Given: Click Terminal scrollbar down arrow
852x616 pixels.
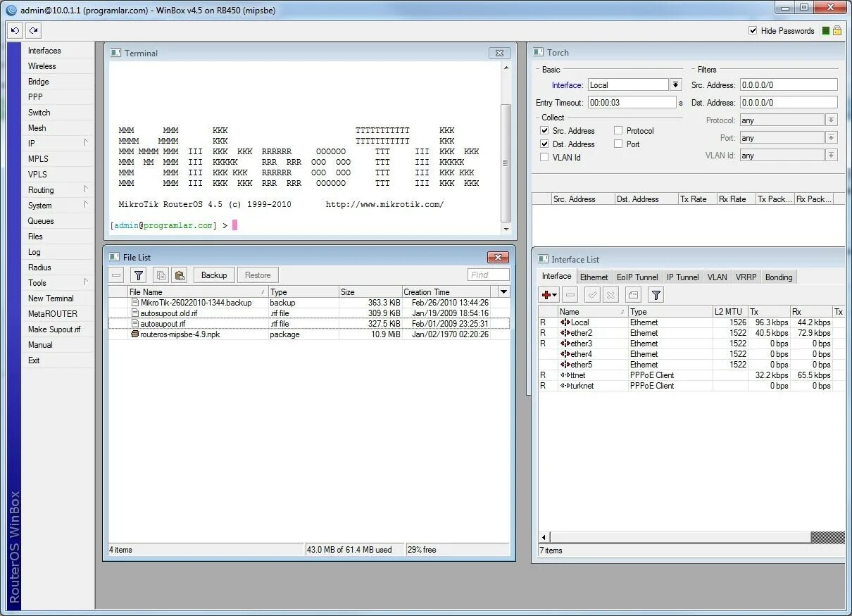Looking at the screenshot, I should tap(506, 229).
